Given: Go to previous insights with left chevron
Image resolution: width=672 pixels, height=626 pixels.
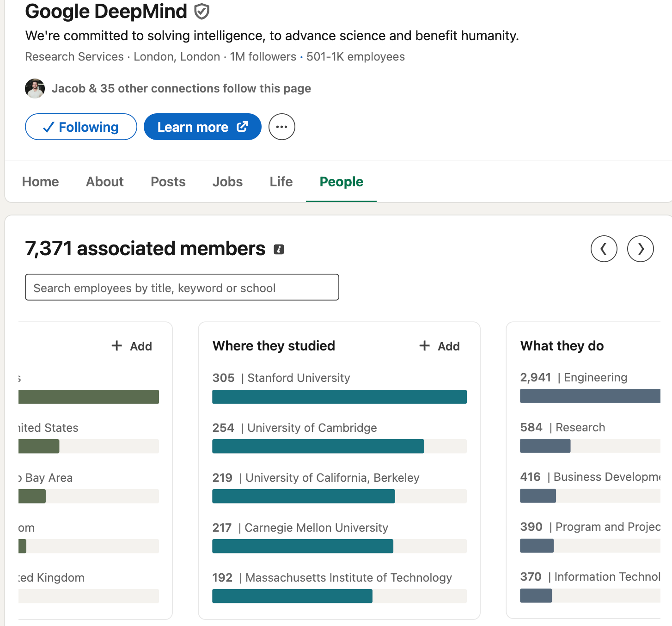Looking at the screenshot, I should pyautogui.click(x=604, y=249).
